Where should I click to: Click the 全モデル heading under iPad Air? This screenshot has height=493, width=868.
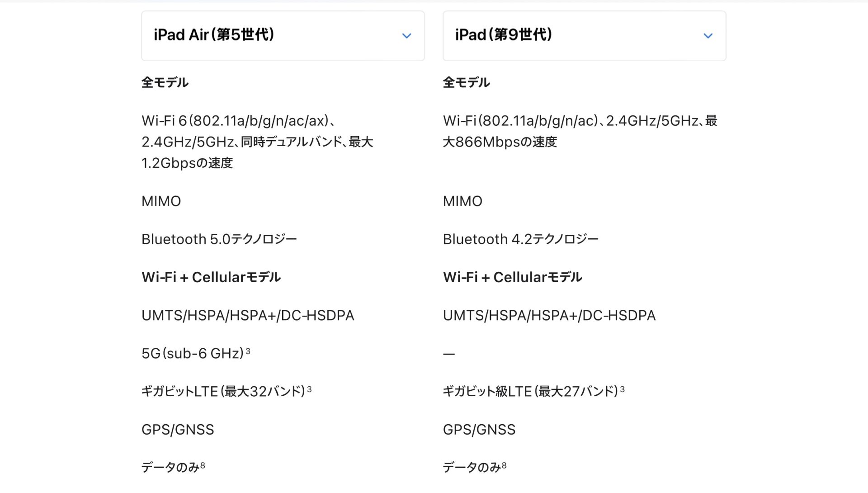[x=165, y=82]
